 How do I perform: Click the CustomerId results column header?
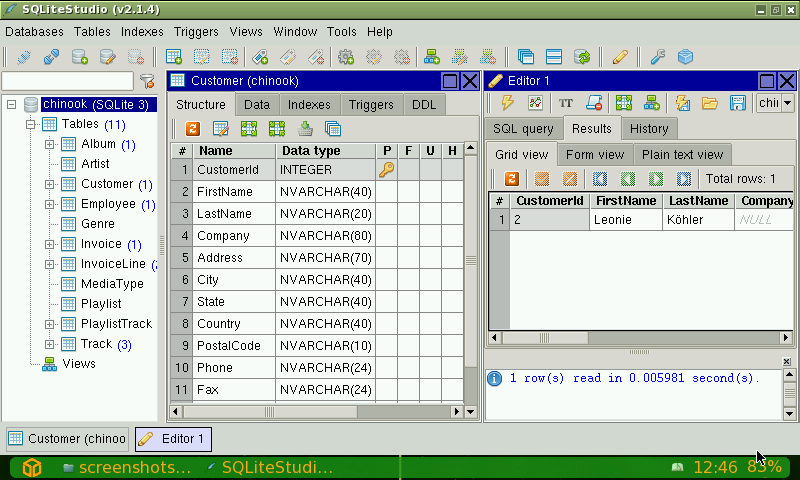tap(549, 200)
